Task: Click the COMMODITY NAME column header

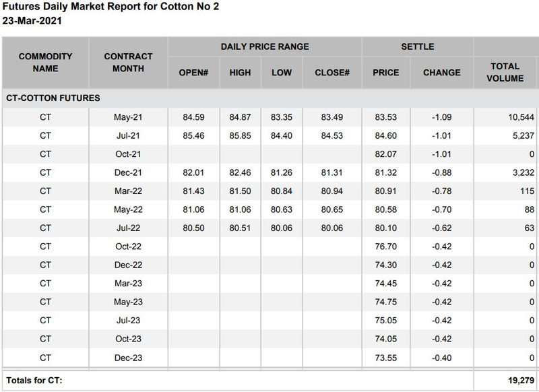Action: (x=45, y=63)
